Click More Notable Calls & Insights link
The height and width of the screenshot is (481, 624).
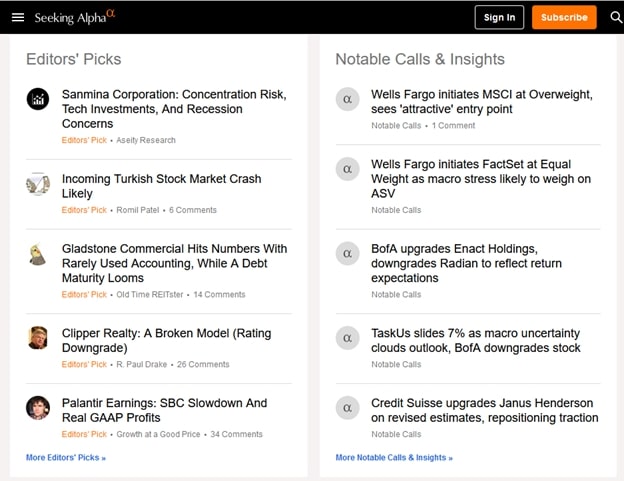click(x=394, y=458)
